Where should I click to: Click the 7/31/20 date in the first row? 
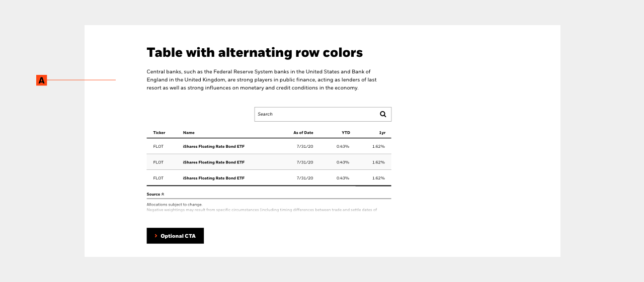[305, 146]
